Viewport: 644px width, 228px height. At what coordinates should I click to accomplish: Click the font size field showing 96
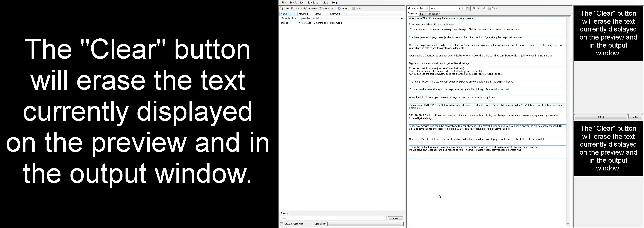click(x=463, y=8)
